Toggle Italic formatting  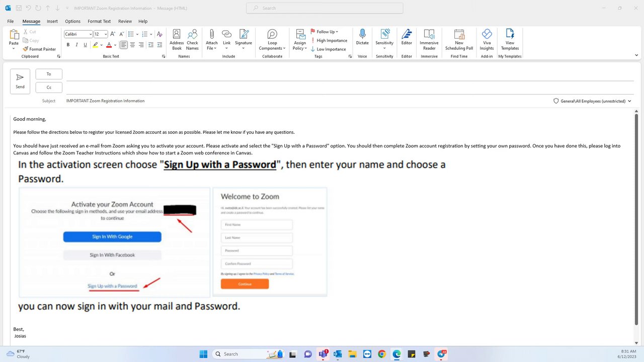pyautogui.click(x=76, y=45)
